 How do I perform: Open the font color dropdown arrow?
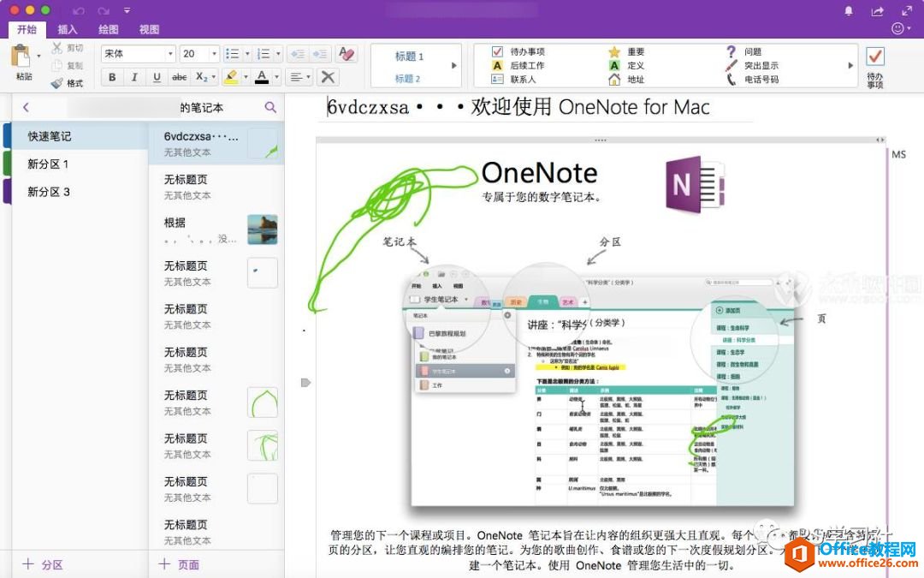coord(276,77)
